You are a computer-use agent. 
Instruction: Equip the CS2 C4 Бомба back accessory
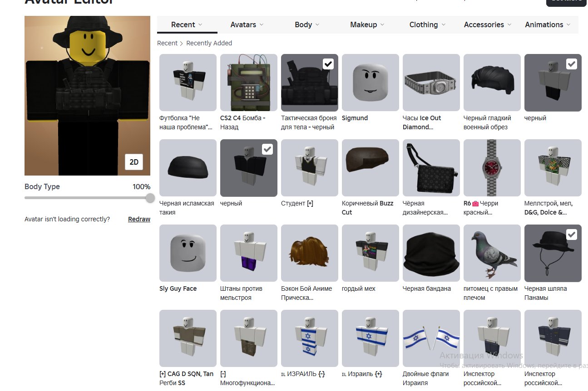248,83
